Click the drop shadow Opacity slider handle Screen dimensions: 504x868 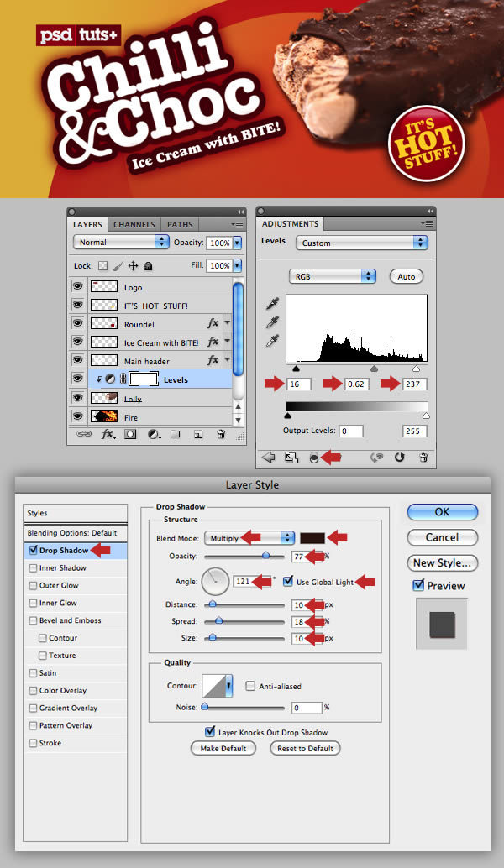[265, 555]
